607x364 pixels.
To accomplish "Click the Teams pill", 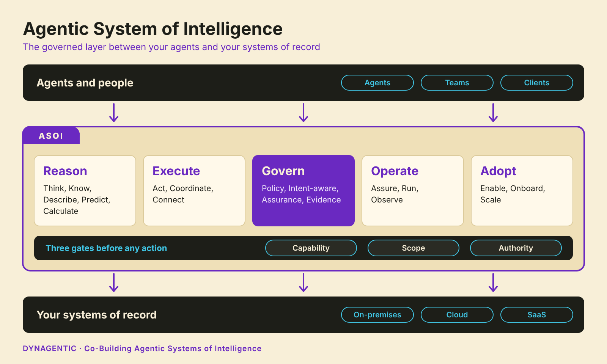I will point(457,83).
